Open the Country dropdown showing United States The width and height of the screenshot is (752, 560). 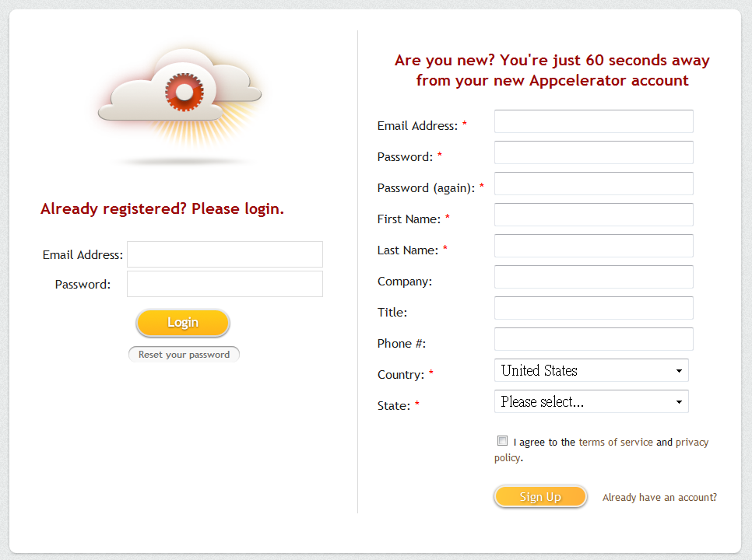click(x=591, y=370)
